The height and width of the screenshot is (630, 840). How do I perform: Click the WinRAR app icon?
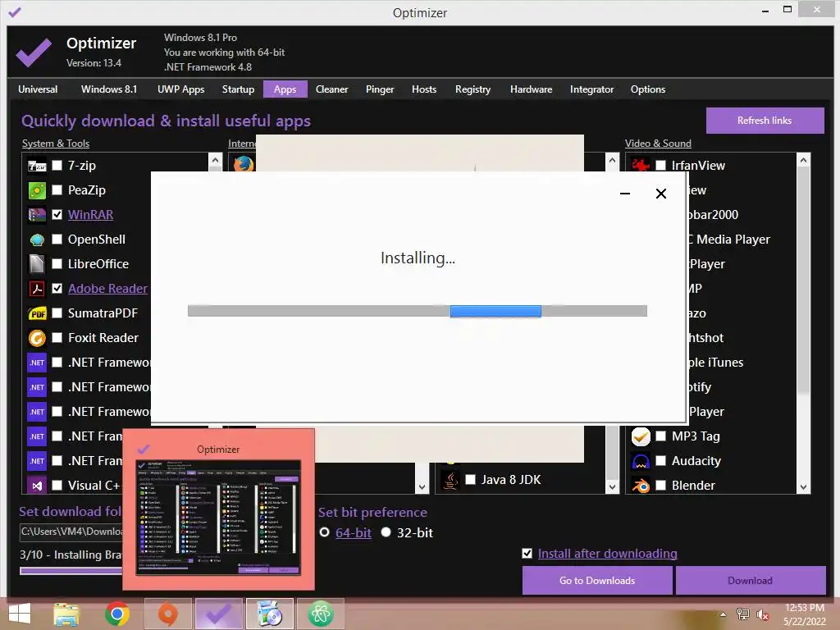tap(37, 215)
